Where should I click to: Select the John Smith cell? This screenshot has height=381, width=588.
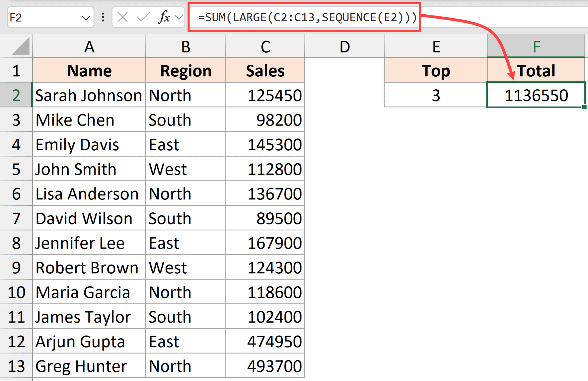(89, 169)
